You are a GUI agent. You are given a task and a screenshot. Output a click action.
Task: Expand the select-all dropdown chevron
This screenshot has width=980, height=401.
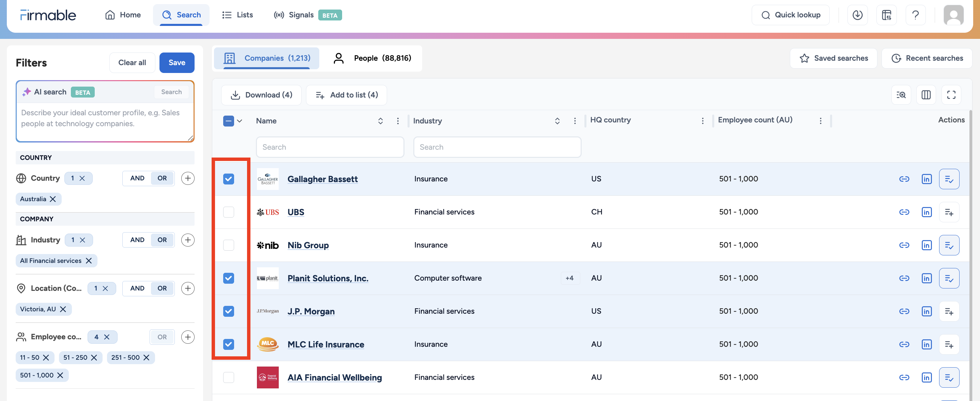click(x=239, y=121)
